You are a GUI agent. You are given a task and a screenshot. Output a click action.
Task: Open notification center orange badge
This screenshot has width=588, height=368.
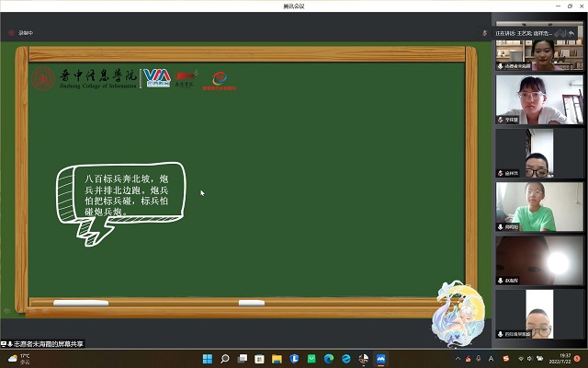tap(577, 359)
